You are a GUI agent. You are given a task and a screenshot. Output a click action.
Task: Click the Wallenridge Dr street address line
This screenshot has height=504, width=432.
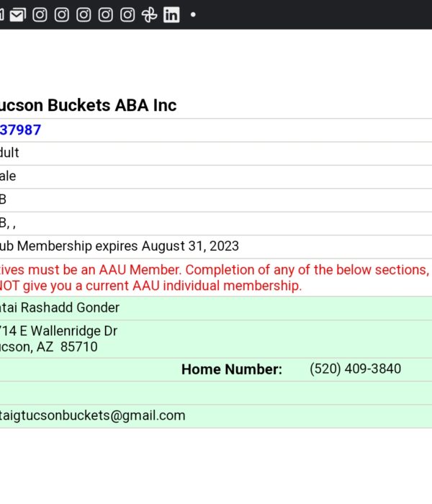click(58, 331)
